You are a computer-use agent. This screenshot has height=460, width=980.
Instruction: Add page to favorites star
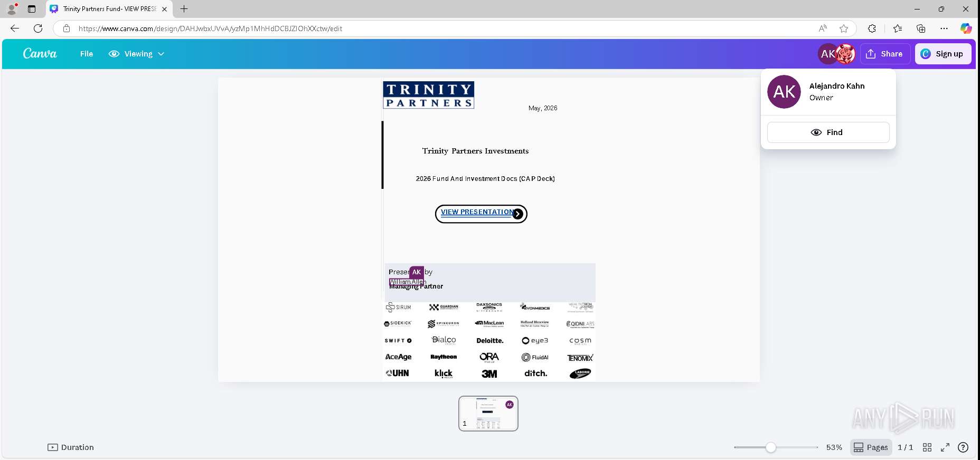844,28
